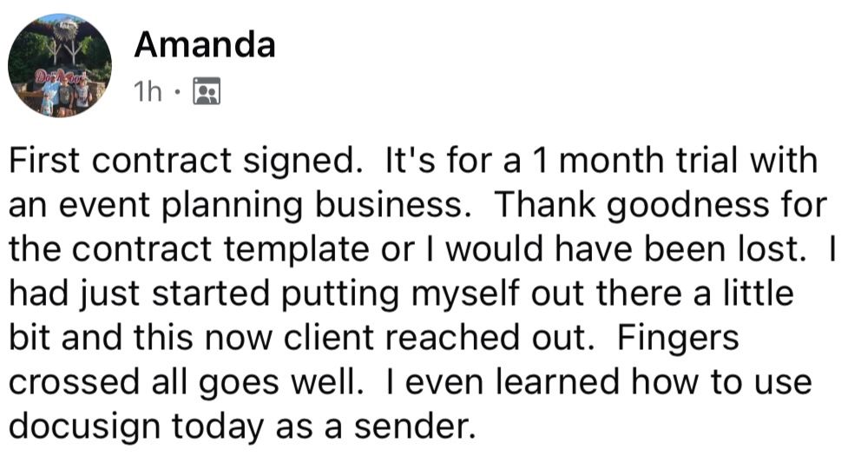Open Amanda's round profile picture
868x456 pixels.
[60, 65]
